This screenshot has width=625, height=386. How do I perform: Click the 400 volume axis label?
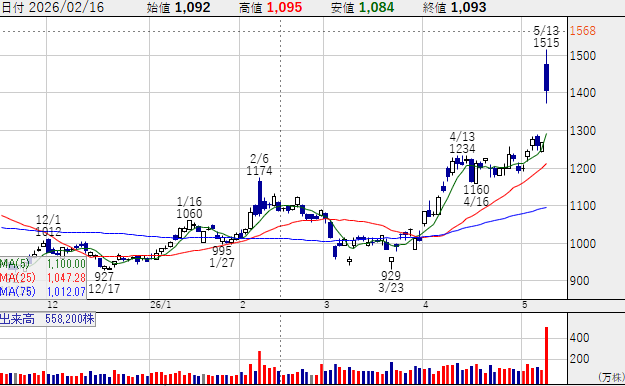[580, 338]
